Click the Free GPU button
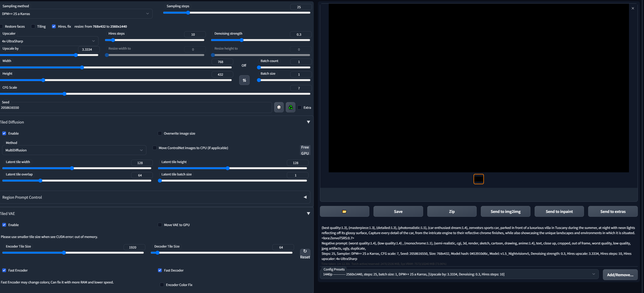This screenshot has height=293, width=644. point(305,150)
